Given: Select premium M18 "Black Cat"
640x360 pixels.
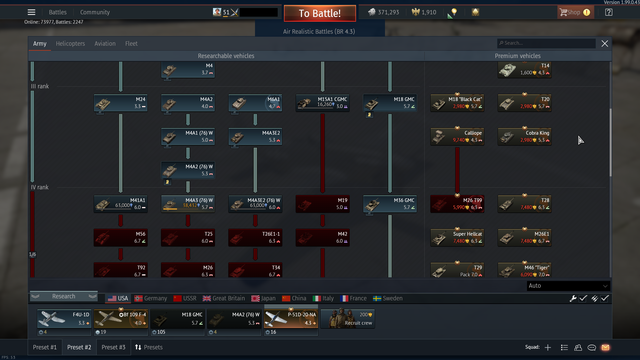Looking at the screenshot, I should click(457, 103).
